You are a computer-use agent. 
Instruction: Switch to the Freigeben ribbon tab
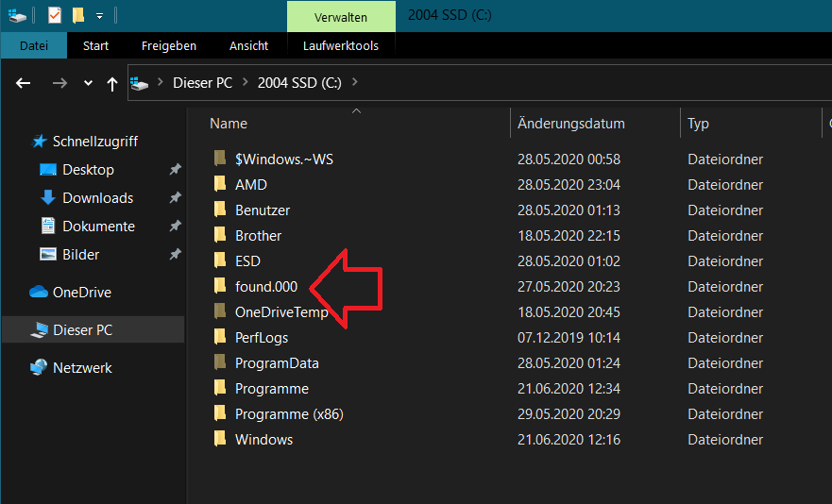click(x=169, y=45)
